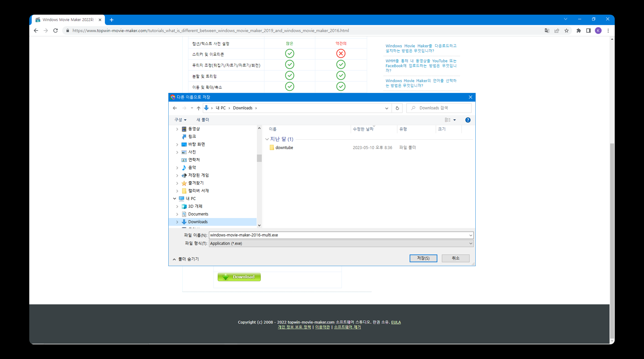
Task: Collapse the 내 PC tree node
Action: pos(174,198)
